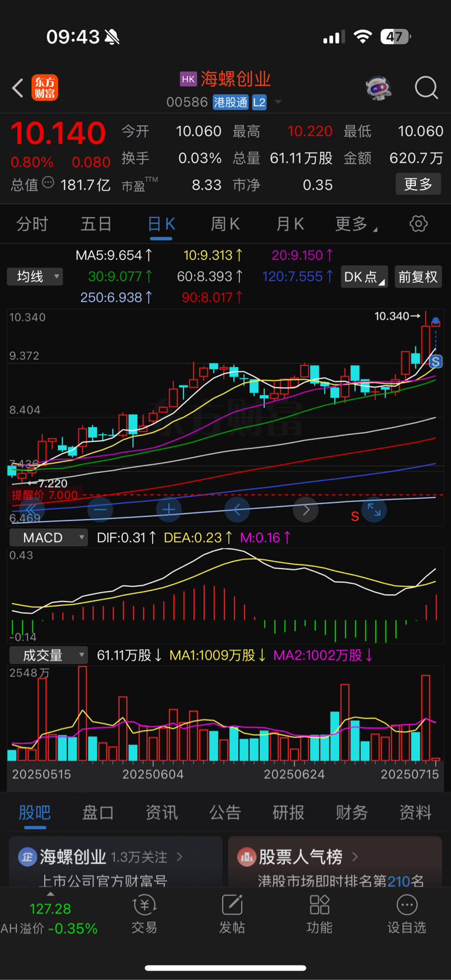Open the 海螺创业 official account icon
Screen dimensions: 451x980
coord(27,857)
